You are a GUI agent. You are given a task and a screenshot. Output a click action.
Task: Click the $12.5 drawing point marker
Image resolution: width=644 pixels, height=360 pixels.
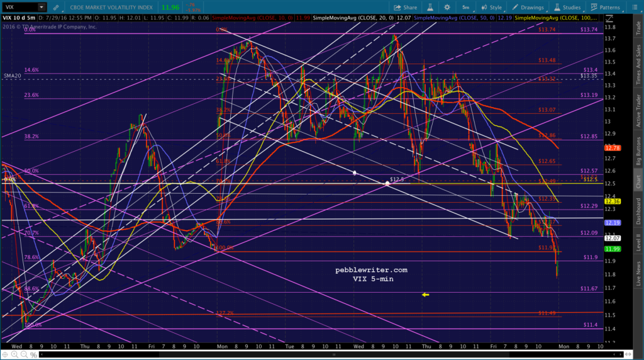[387, 183]
